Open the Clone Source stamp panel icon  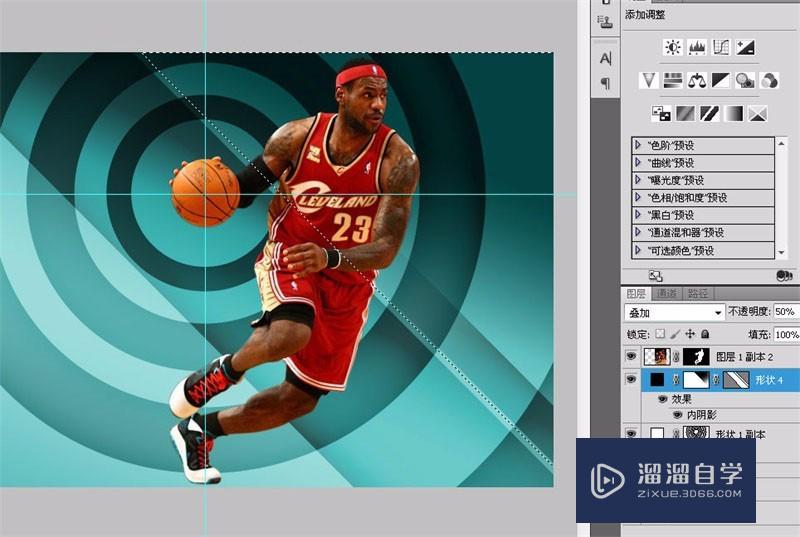605,21
